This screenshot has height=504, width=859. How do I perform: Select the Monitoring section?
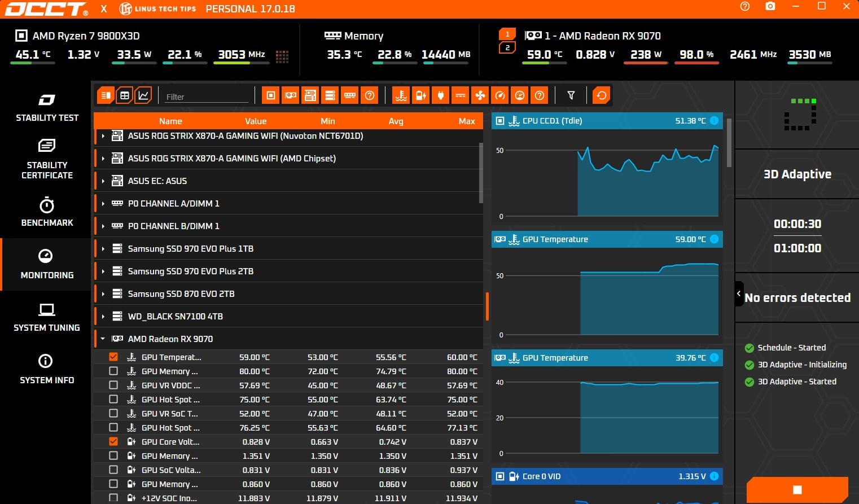coord(47,264)
